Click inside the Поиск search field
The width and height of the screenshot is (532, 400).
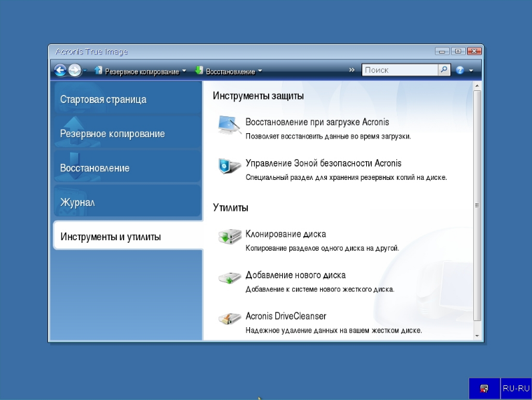[400, 70]
